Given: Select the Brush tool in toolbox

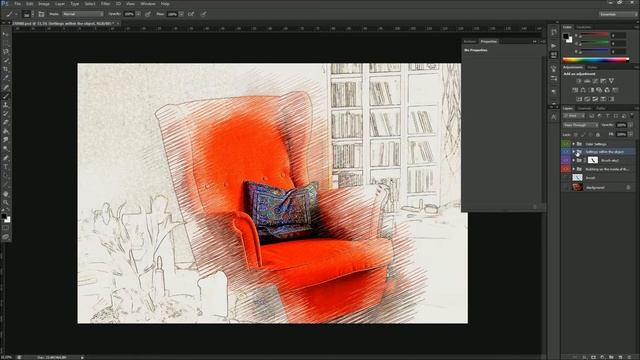Looking at the screenshot, I should point(6,96).
